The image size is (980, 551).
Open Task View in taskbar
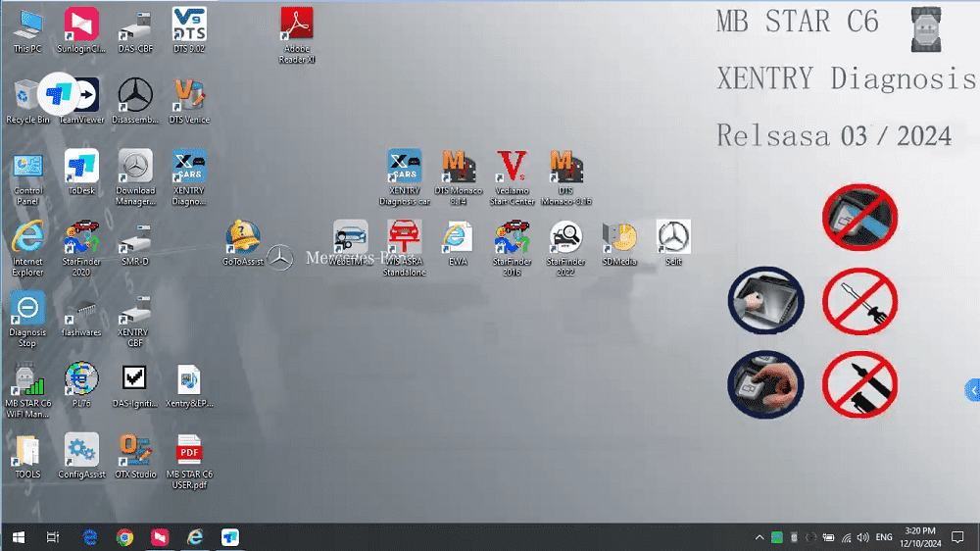53,537
